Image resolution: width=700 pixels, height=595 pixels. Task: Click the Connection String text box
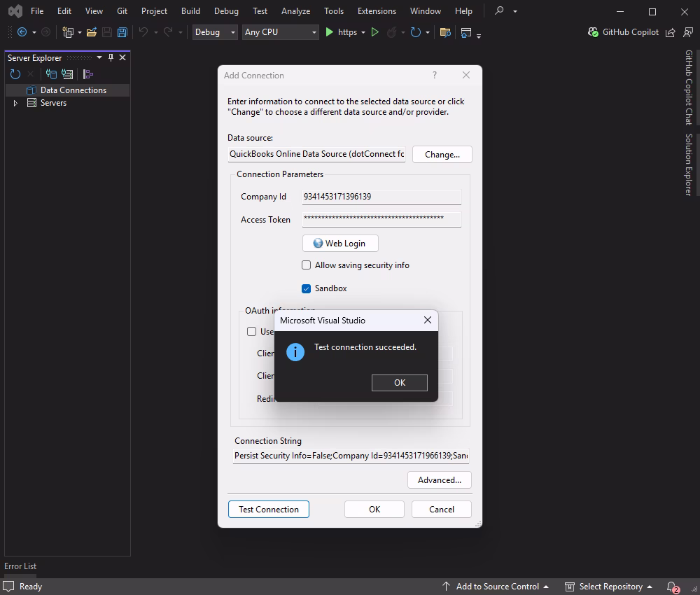pos(351,456)
